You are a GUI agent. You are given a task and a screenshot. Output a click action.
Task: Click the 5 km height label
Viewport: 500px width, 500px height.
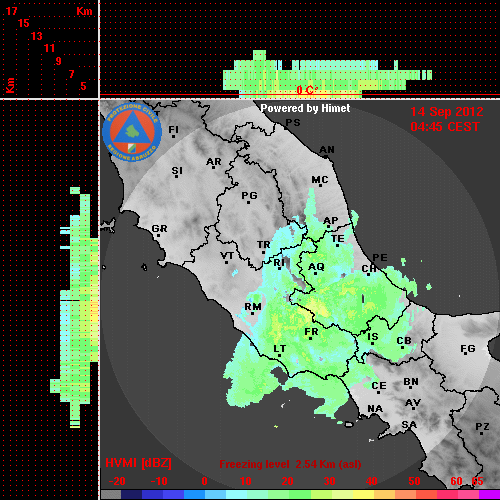(83, 86)
